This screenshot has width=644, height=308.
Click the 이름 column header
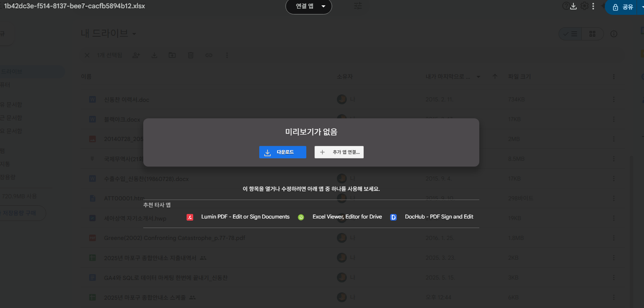point(86,77)
